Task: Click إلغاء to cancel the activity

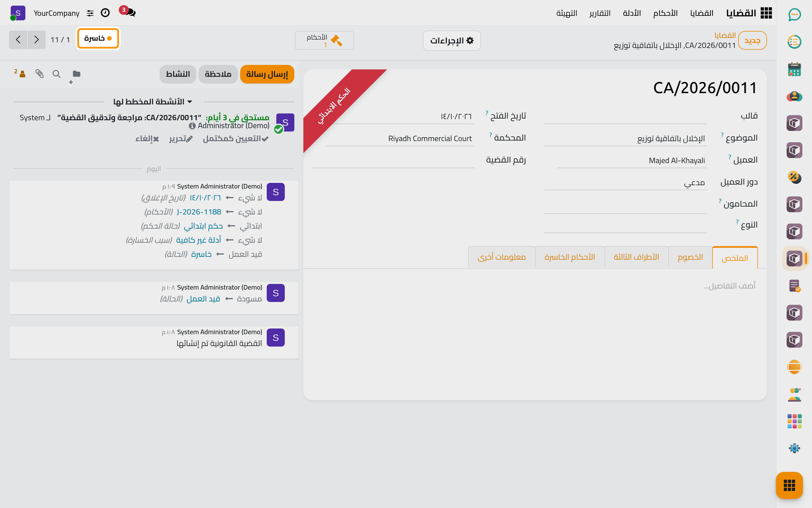Action: click(147, 139)
